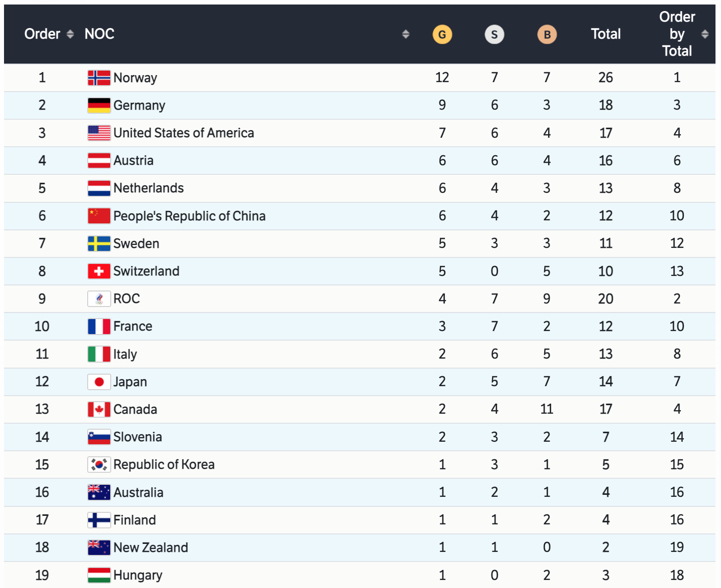This screenshot has height=588, width=721.
Task: Click the Norway flag icon
Action: 99,78
